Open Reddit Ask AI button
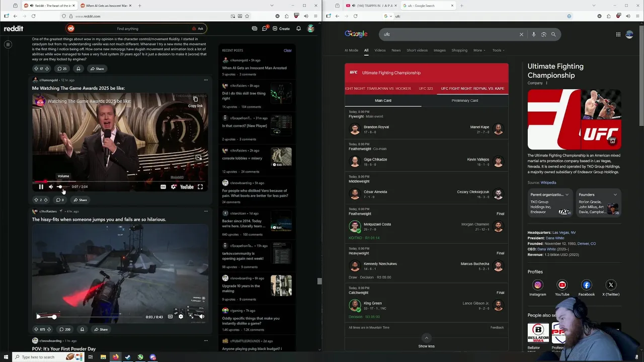Screen dimensions: 644x362 [x=198, y=29]
